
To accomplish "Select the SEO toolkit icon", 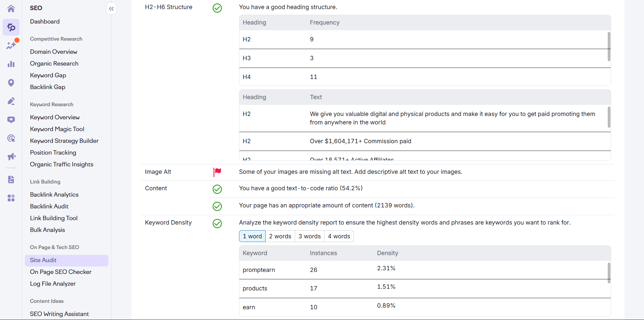I will [11, 27].
